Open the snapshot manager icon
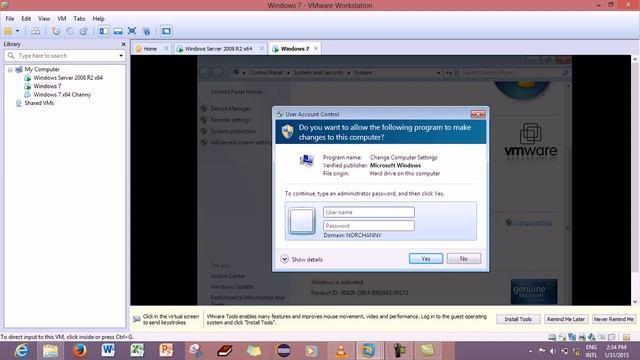The image size is (640, 360). click(84, 31)
